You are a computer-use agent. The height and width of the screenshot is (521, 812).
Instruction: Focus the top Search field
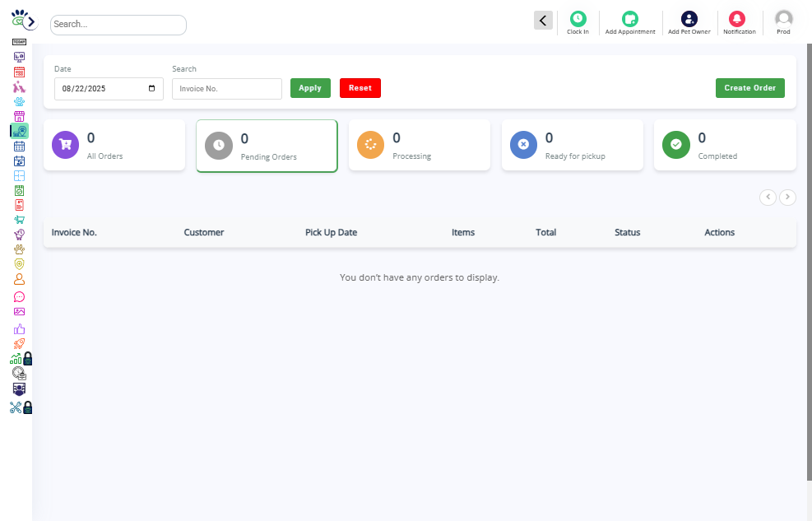pyautogui.click(x=118, y=25)
